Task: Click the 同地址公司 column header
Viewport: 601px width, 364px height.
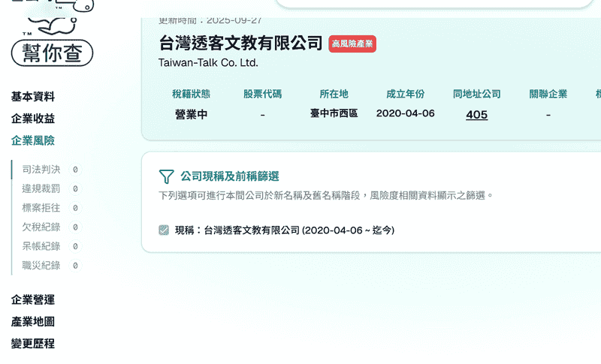Action: [477, 94]
